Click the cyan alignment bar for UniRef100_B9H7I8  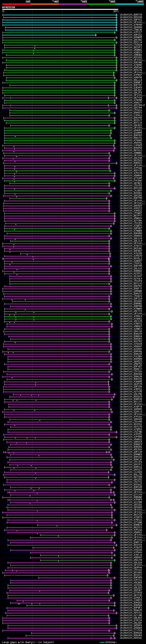(x=60, y=15)
